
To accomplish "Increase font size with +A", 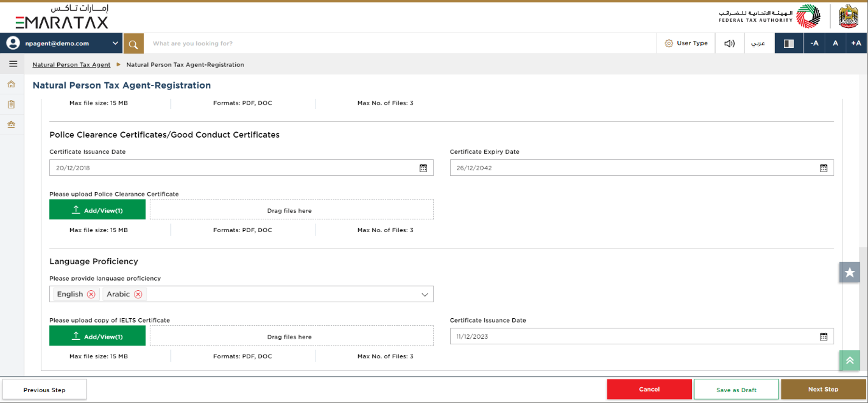I will tap(857, 43).
